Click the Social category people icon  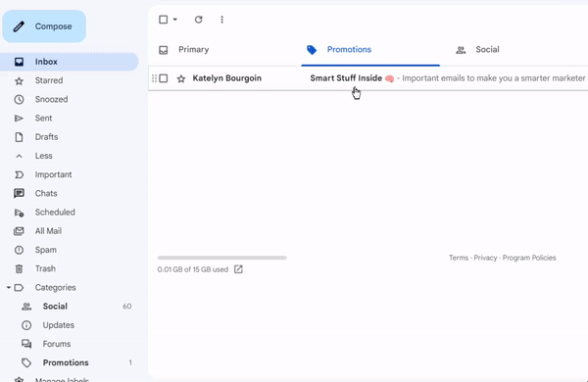pyautogui.click(x=26, y=307)
